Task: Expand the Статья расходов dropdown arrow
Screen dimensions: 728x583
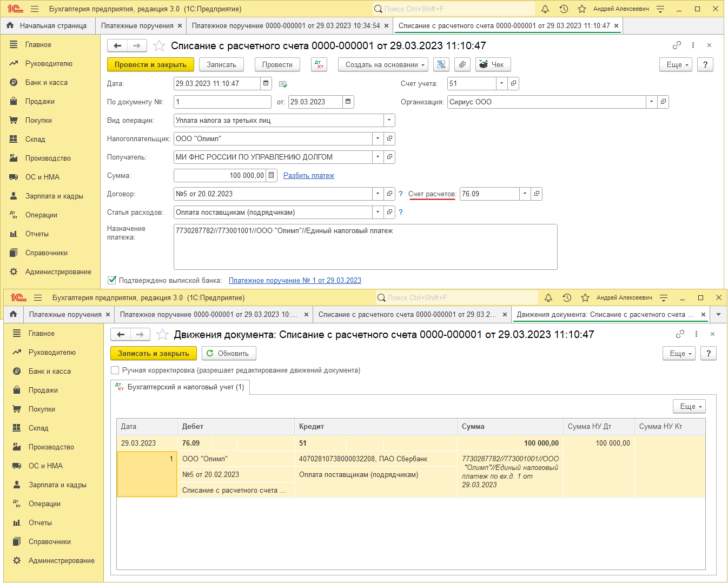Action: [378, 212]
